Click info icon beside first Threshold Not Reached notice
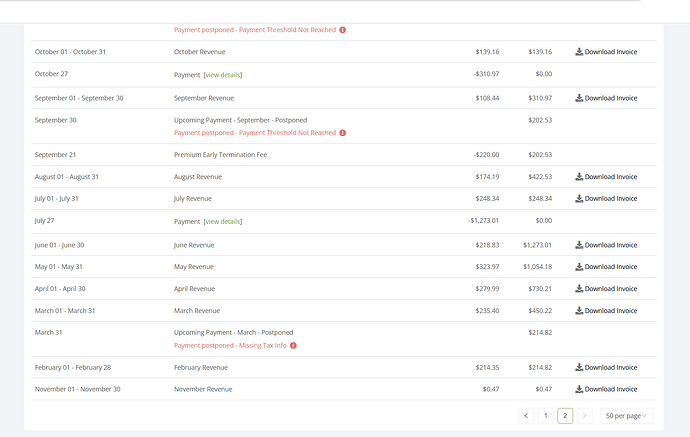The width and height of the screenshot is (690, 437). click(342, 30)
